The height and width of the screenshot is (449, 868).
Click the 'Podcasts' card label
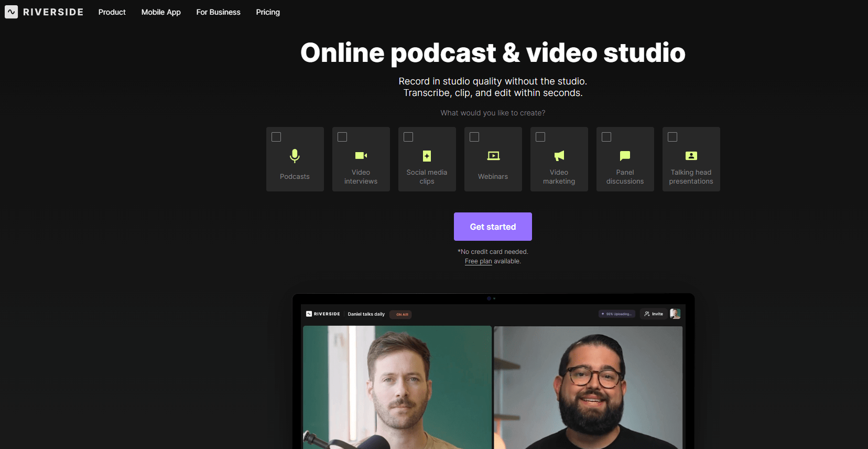pos(295,177)
